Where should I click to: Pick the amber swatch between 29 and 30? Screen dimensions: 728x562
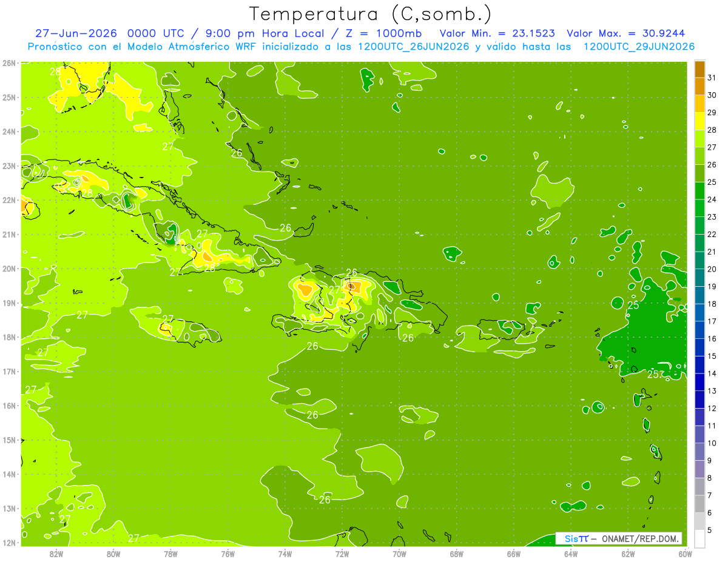[x=699, y=104]
